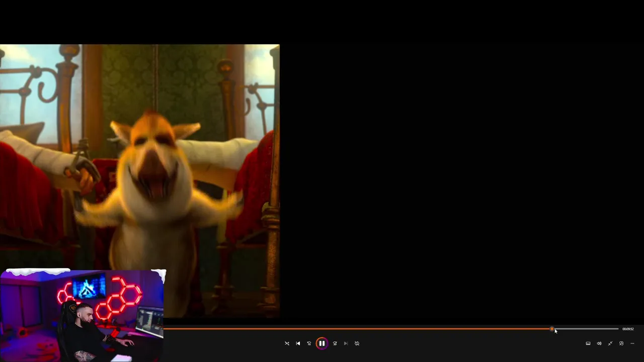The width and height of the screenshot is (644, 362).
Task: Seek to unplayed part of timeline
Action: tap(586, 329)
